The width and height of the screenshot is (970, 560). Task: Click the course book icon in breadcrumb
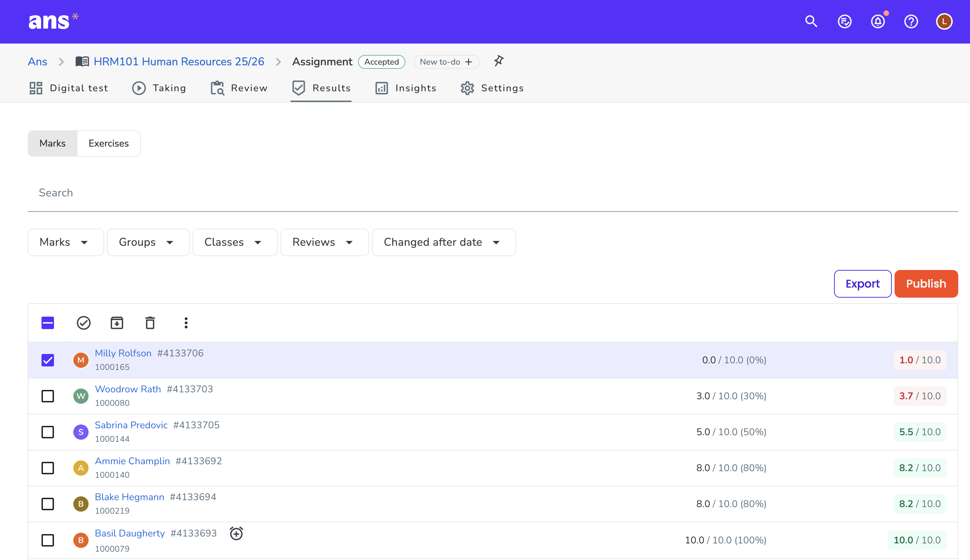pos(82,62)
